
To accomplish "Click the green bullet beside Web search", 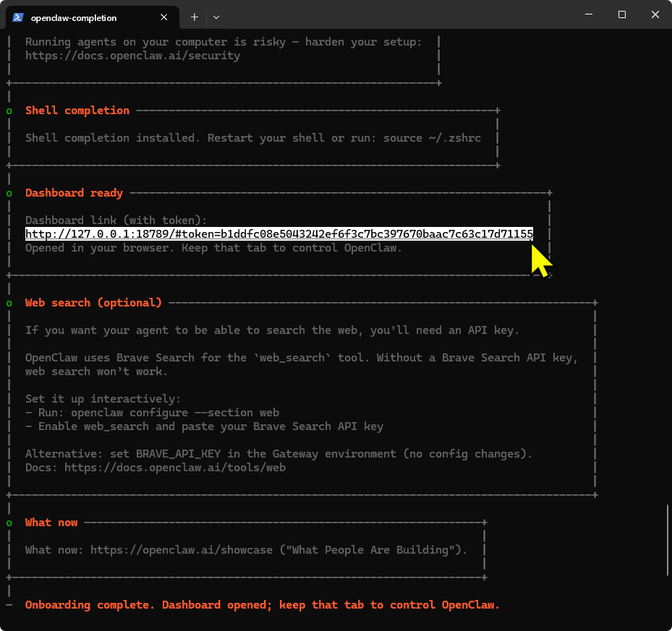I will 9,303.
